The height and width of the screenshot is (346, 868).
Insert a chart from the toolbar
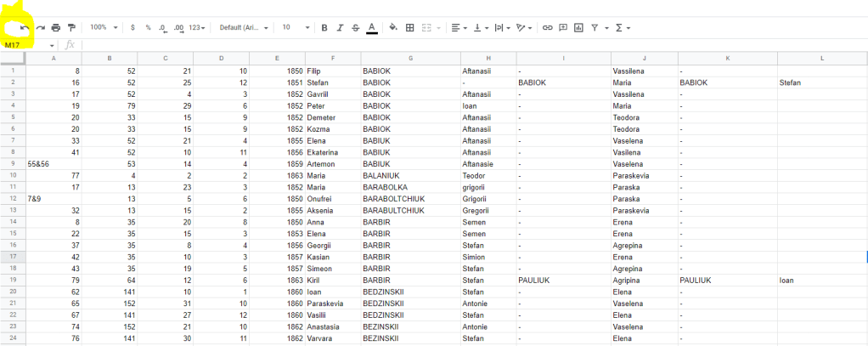[x=578, y=28]
